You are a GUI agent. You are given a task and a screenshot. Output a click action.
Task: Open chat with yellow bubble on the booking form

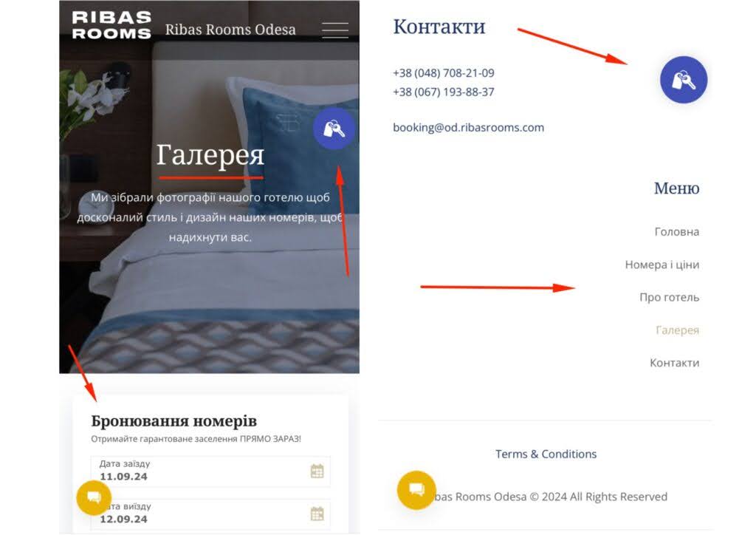pos(94,497)
